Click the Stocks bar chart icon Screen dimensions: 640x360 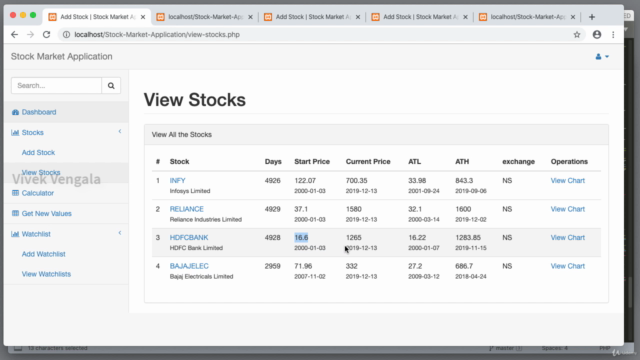click(15, 133)
